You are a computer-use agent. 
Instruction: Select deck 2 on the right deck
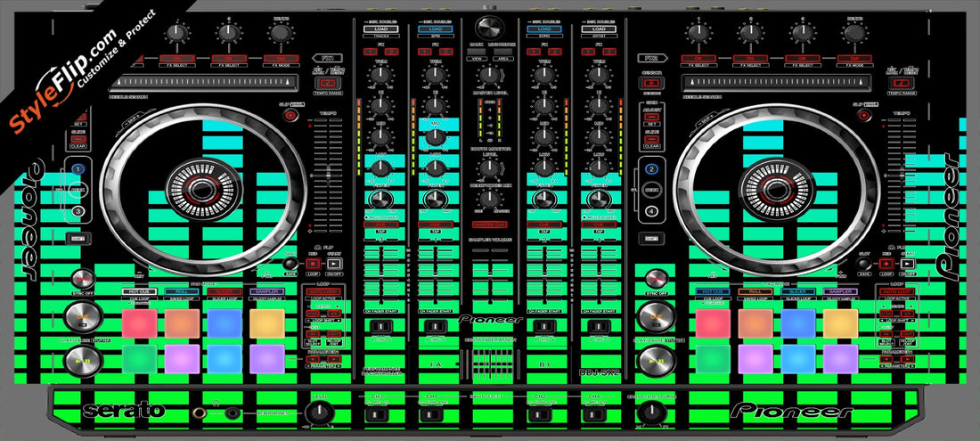click(x=651, y=169)
